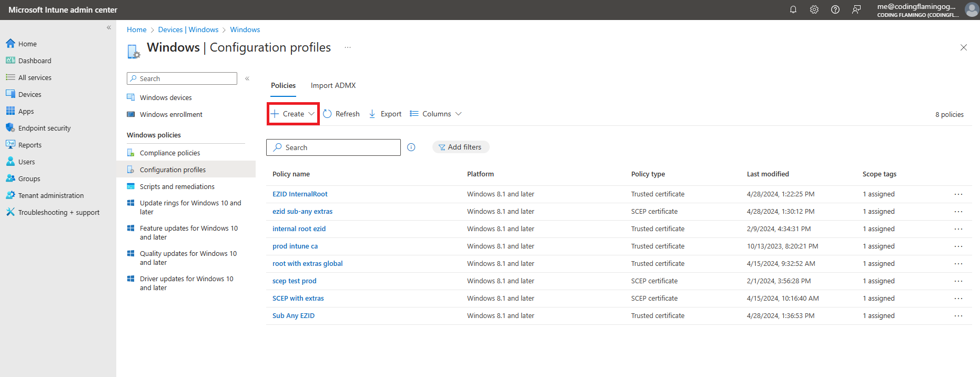Screen dimensions: 980x377
Task: Click Reports icon in sidebar
Action: click(x=11, y=145)
